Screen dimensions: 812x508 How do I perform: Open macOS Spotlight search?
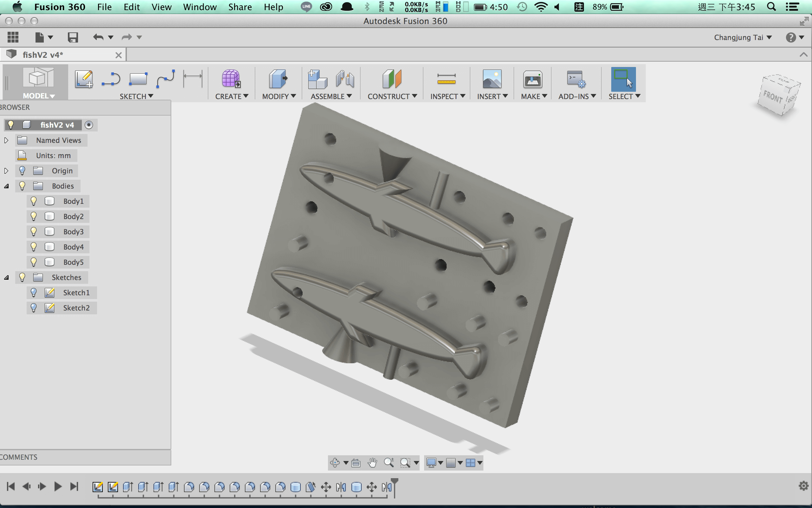tap(771, 7)
